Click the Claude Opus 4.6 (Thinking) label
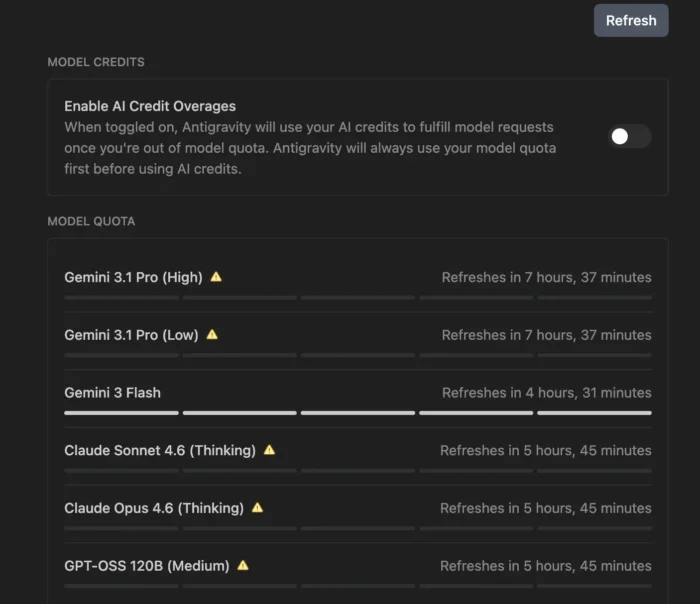 [154, 508]
